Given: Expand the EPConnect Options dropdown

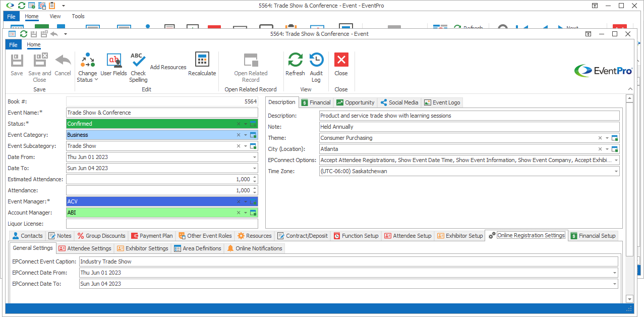Looking at the screenshot, I should (616, 160).
